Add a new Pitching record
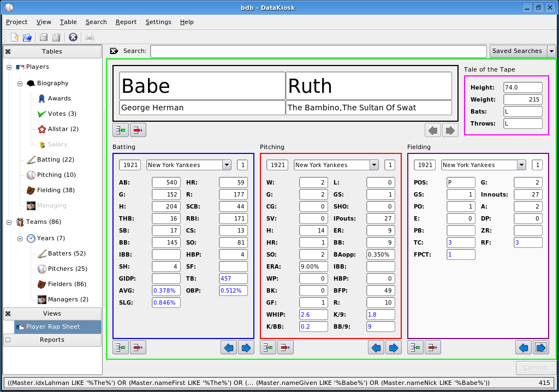Screen dimensions: 559x392 (x=268, y=347)
